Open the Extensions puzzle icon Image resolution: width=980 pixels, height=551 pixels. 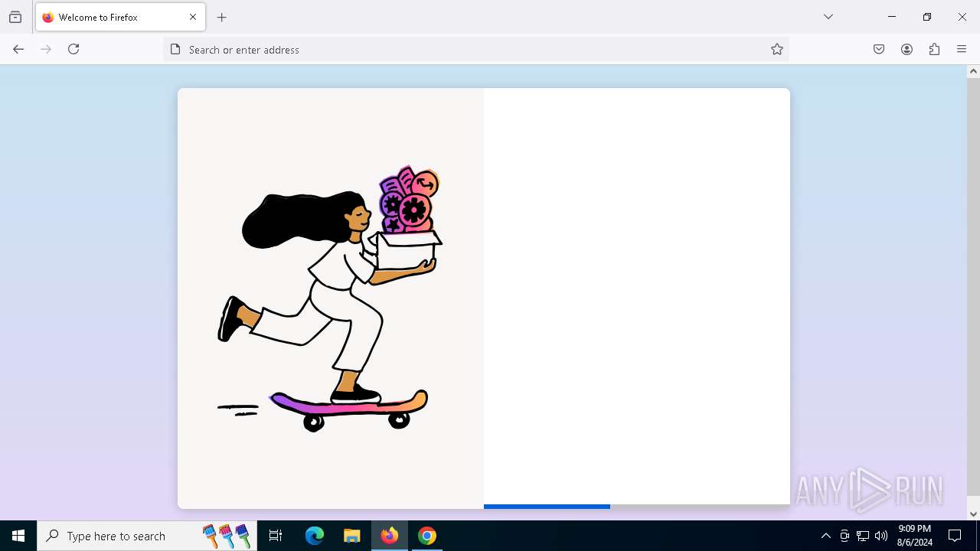[x=934, y=49]
